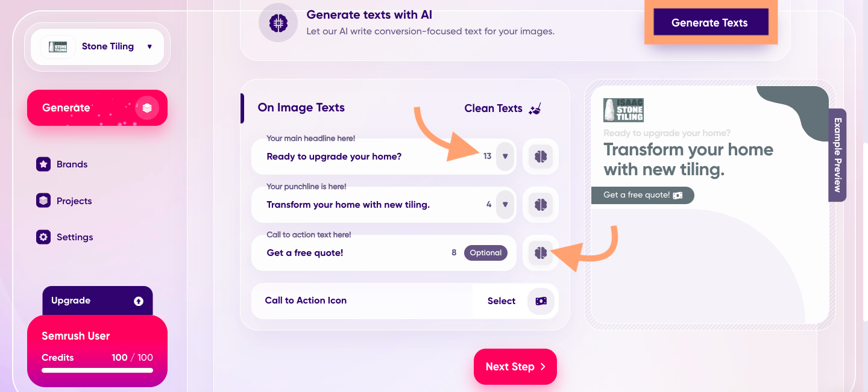Click the Credits progress bar

pyautogui.click(x=97, y=370)
